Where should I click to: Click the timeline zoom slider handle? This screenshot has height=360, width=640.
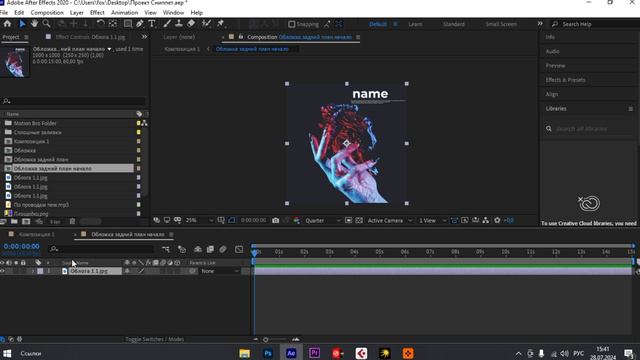click(266, 339)
